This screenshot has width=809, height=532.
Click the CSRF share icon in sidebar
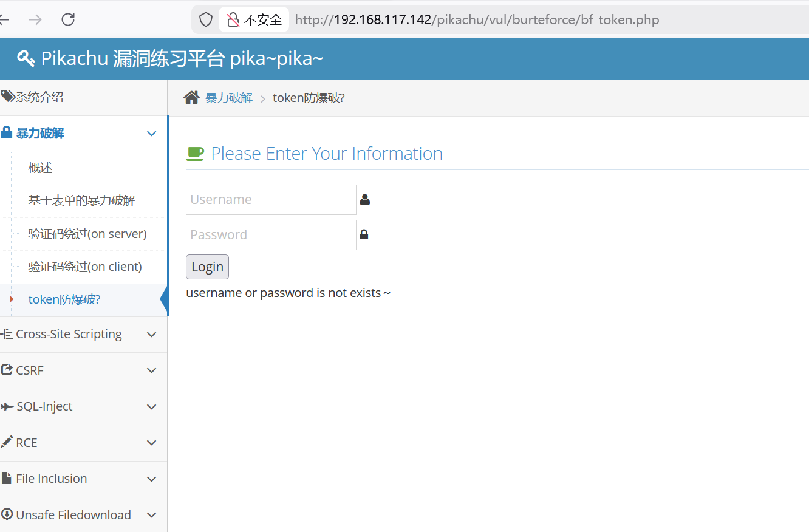pos(7,370)
